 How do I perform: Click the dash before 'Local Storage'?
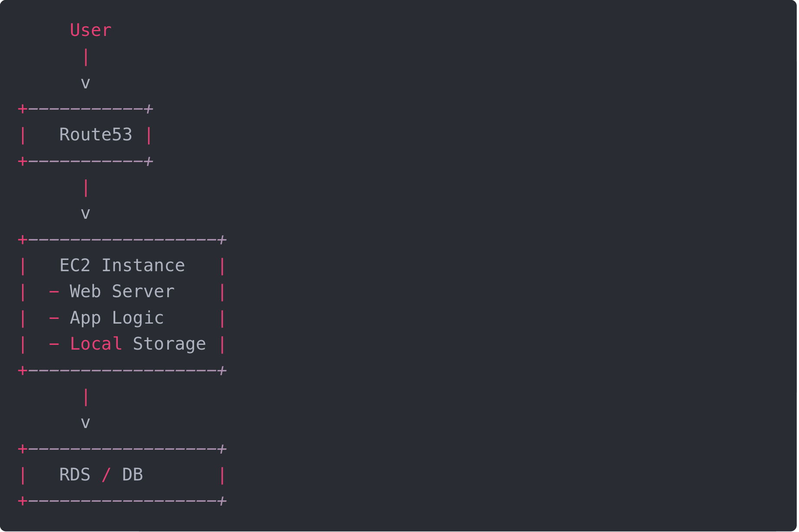click(54, 344)
